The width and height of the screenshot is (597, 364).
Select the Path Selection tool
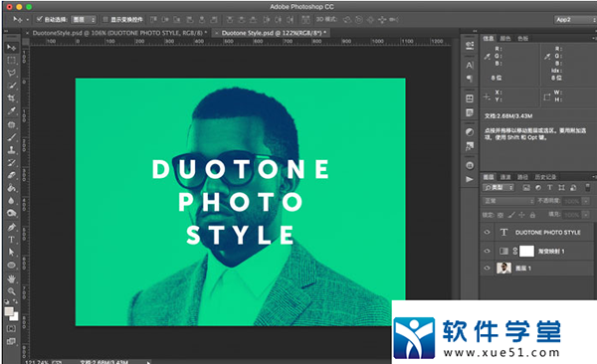point(11,252)
